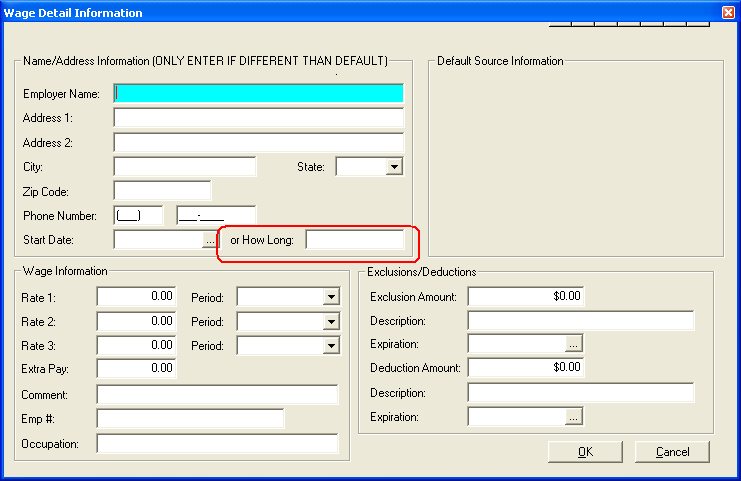Focus the Employer Name field
This screenshot has height=481, width=741.
259,93
